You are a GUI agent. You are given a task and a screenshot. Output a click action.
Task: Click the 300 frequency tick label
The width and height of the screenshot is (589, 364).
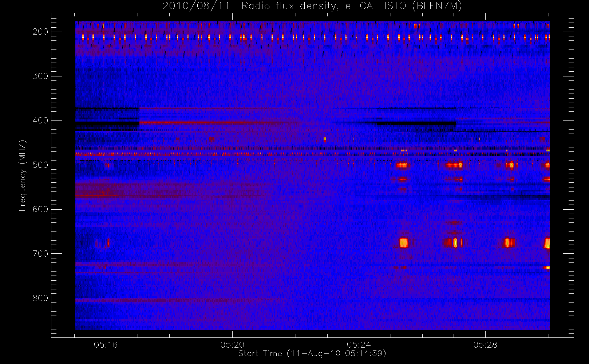point(40,76)
